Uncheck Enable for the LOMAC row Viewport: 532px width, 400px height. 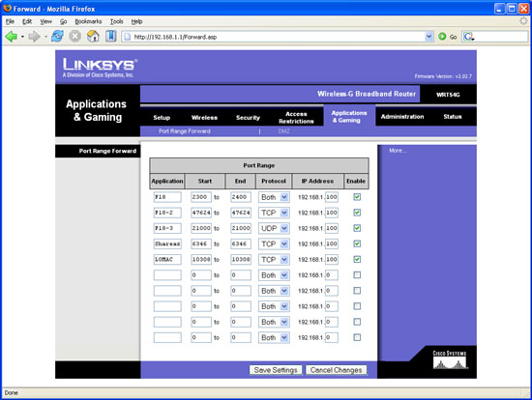click(x=357, y=259)
